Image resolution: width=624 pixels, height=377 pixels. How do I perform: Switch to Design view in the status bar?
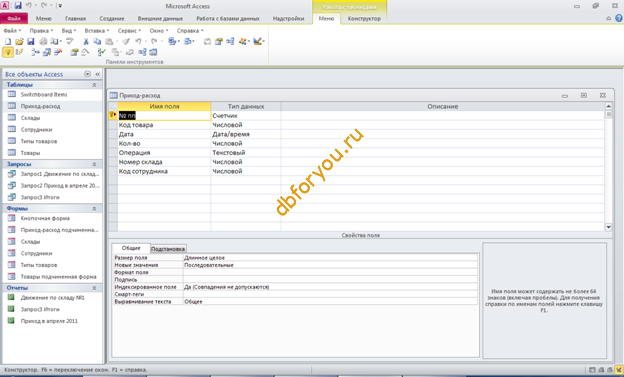point(618,370)
